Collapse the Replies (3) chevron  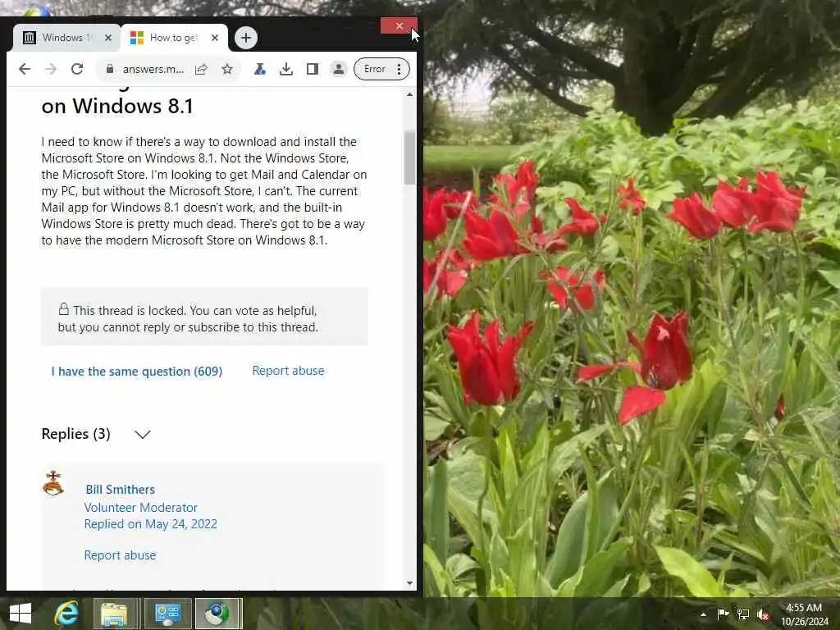[143, 434]
